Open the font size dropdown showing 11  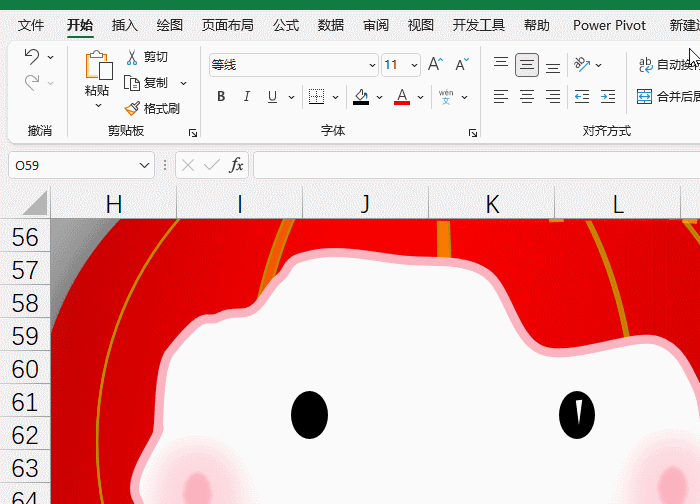414,65
